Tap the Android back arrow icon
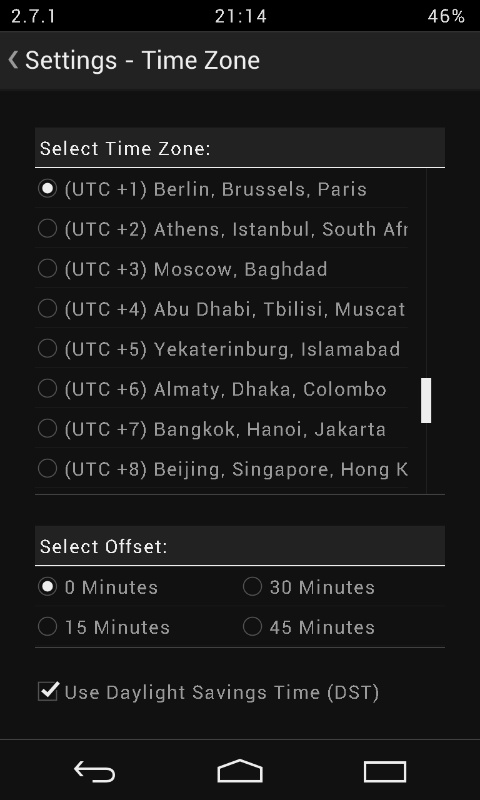 (x=94, y=771)
